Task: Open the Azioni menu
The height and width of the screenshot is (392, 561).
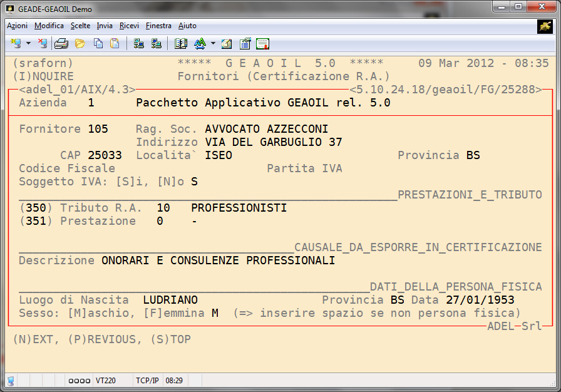Action: [x=17, y=26]
